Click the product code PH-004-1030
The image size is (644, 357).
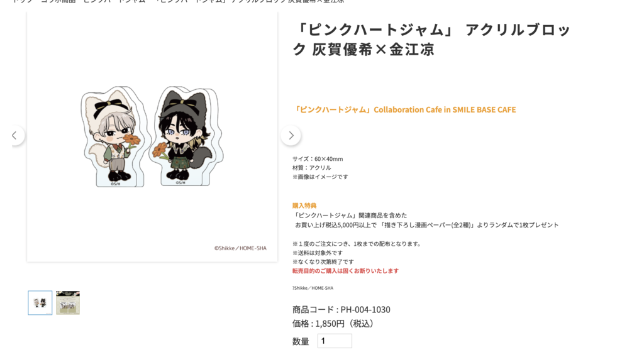(x=341, y=309)
